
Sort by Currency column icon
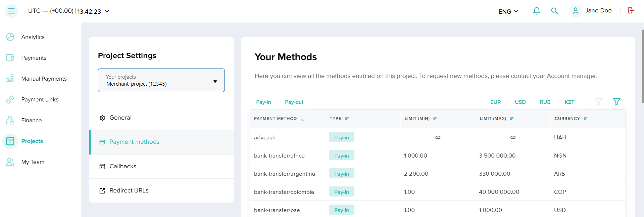(x=585, y=118)
